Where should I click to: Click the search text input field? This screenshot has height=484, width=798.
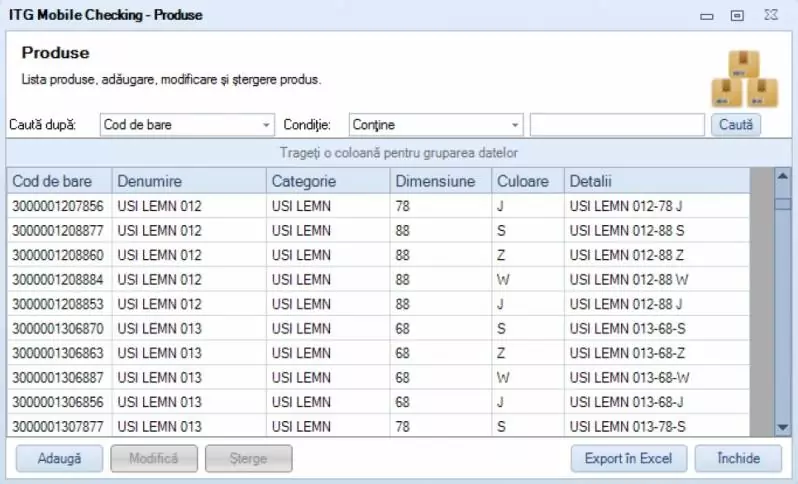click(x=617, y=125)
